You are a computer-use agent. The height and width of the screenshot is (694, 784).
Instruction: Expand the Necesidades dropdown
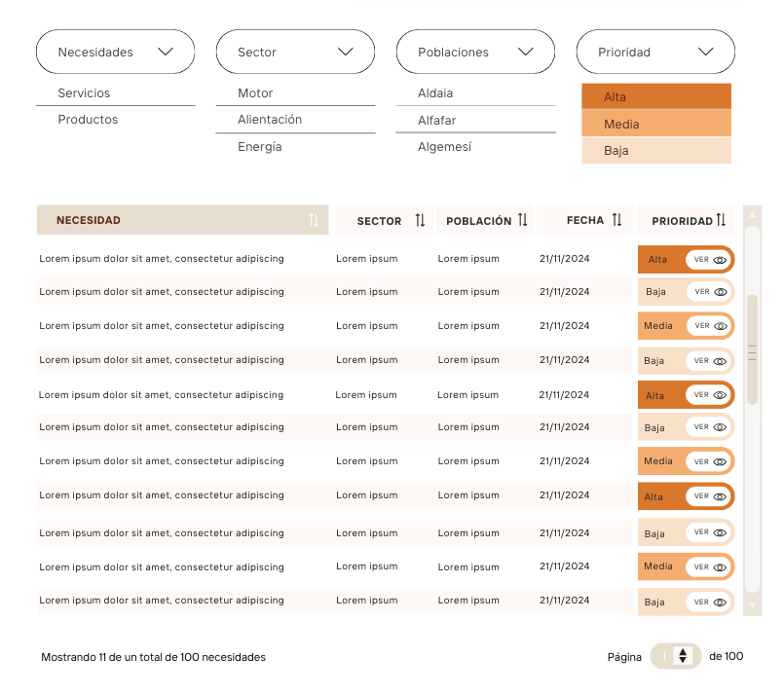tap(116, 52)
